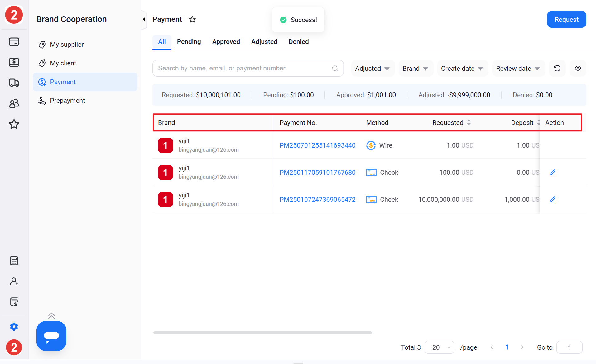Click the Payment No. column header
Screen dimensions: 596x364
tap(298, 123)
